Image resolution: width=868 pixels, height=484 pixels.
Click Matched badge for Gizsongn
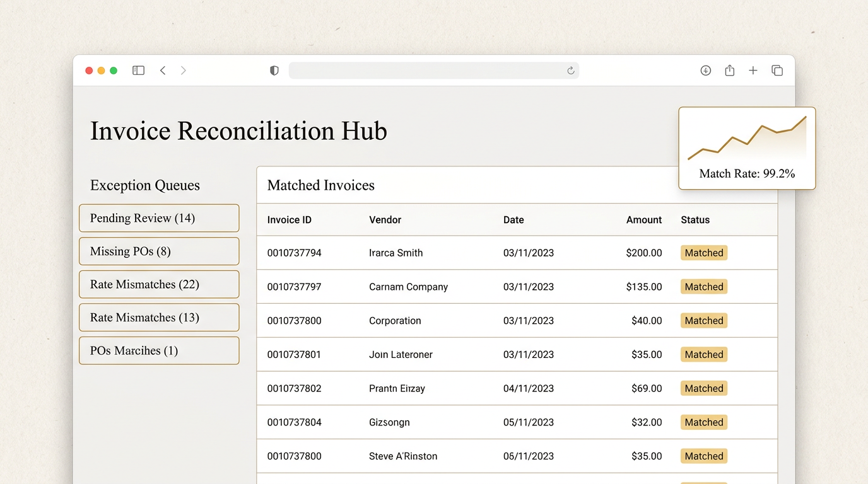pyautogui.click(x=704, y=422)
